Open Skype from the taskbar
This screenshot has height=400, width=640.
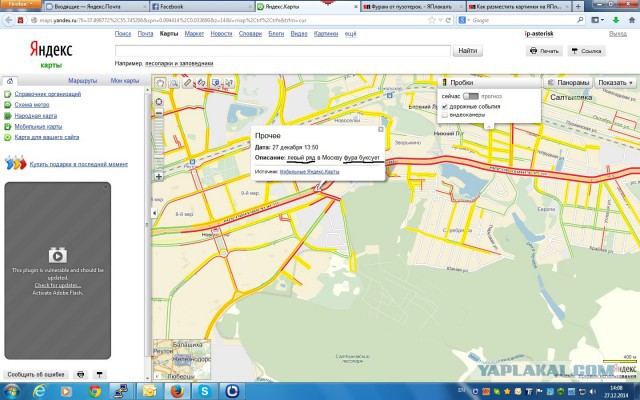pyautogui.click(x=204, y=391)
